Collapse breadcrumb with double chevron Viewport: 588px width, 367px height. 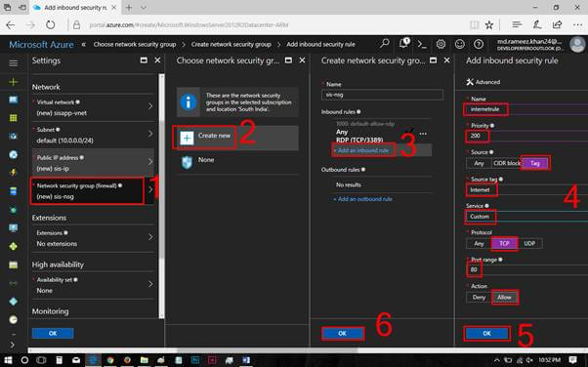84,44
